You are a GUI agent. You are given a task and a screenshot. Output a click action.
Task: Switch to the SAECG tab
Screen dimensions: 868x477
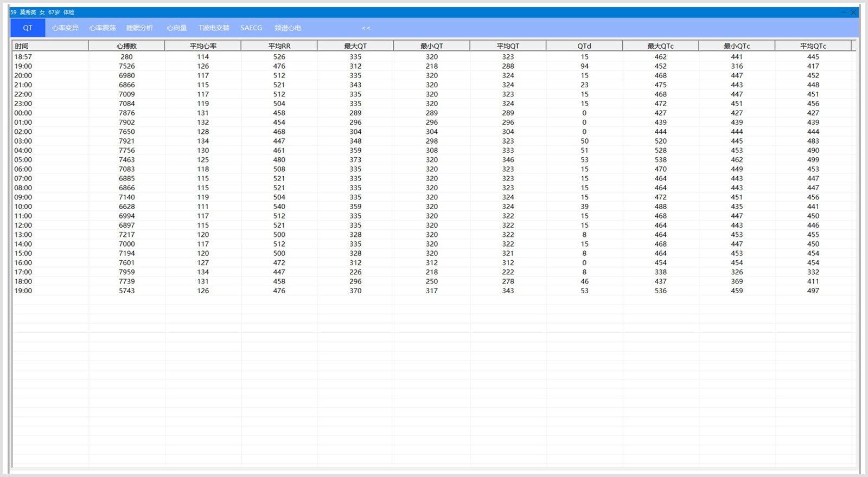pos(251,28)
